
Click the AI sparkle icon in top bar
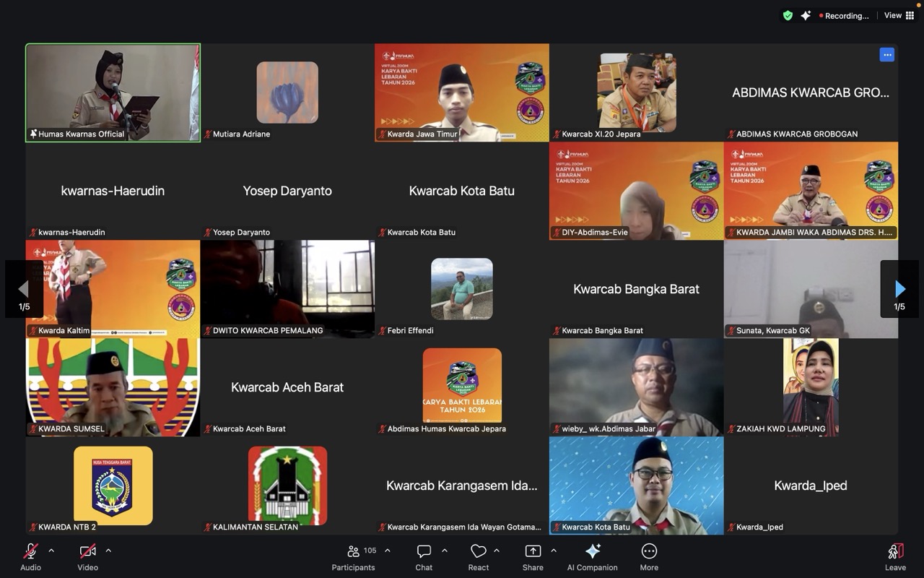(806, 15)
